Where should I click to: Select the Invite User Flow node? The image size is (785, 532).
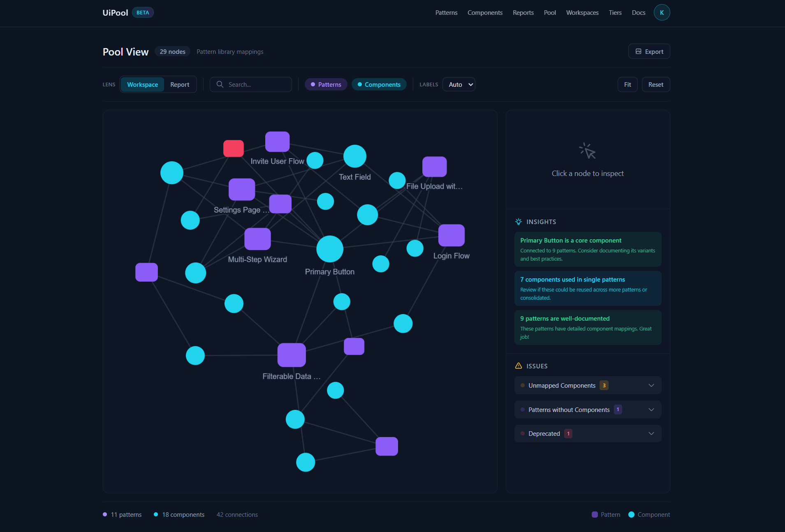(x=278, y=142)
